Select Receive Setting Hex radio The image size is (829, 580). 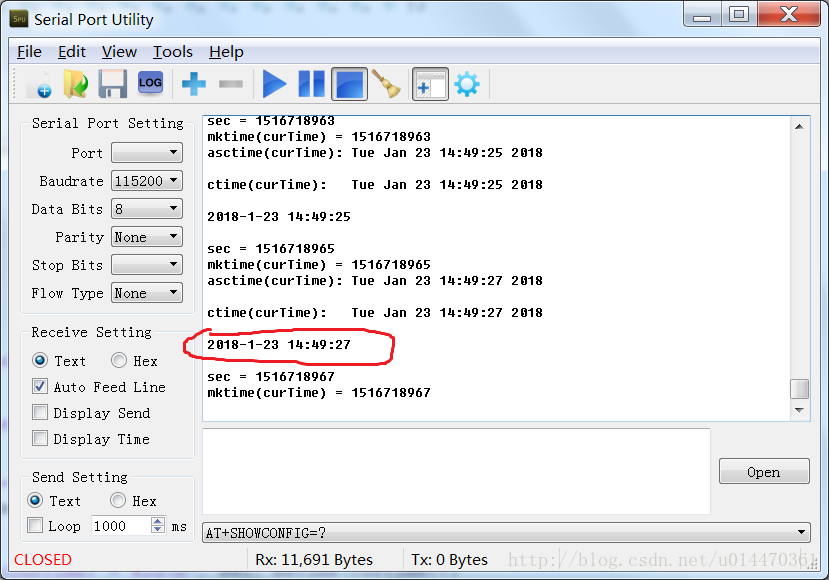pos(119,361)
